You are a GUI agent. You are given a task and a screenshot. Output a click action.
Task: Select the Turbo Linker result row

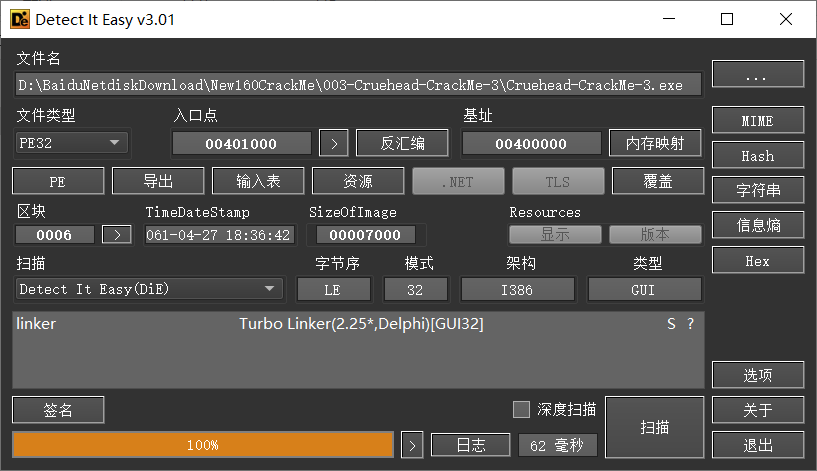pos(358,324)
